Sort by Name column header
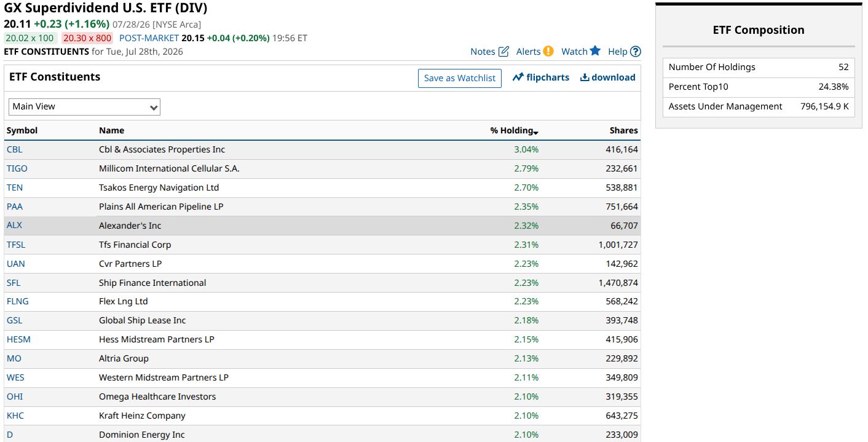Image resolution: width=868 pixels, height=442 pixels. (111, 130)
